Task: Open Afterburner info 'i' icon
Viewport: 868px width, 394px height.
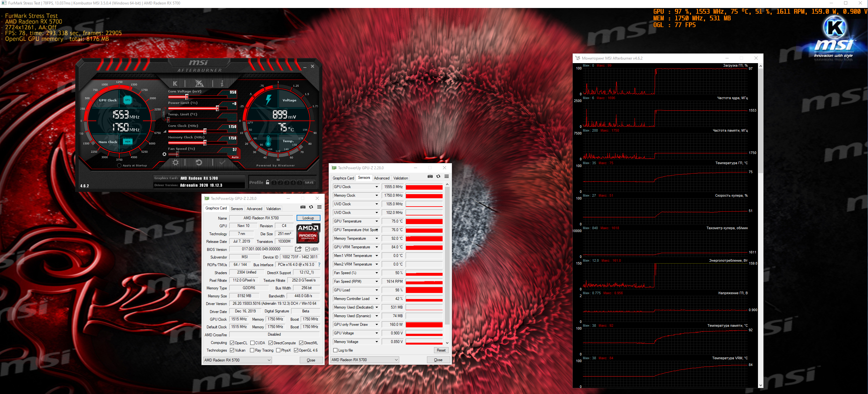Action: coord(222,83)
